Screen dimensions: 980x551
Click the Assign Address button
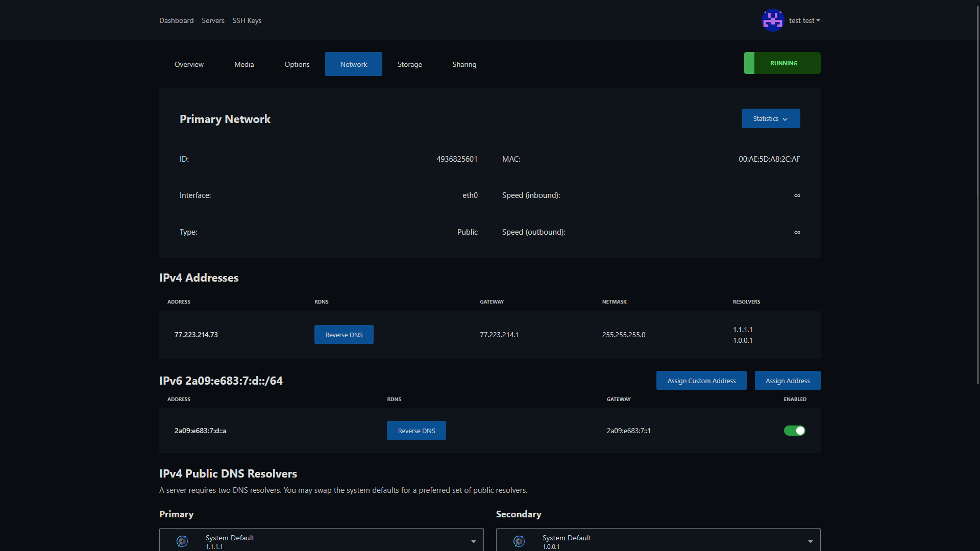pyautogui.click(x=788, y=381)
